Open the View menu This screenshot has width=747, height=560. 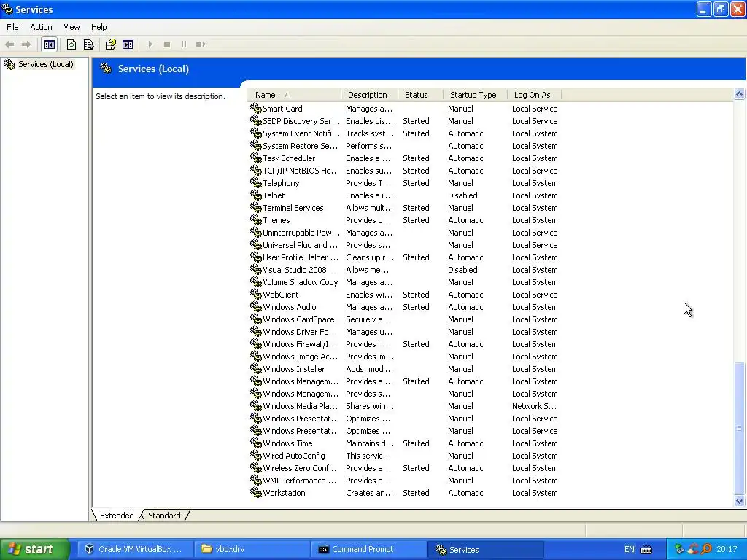71,27
